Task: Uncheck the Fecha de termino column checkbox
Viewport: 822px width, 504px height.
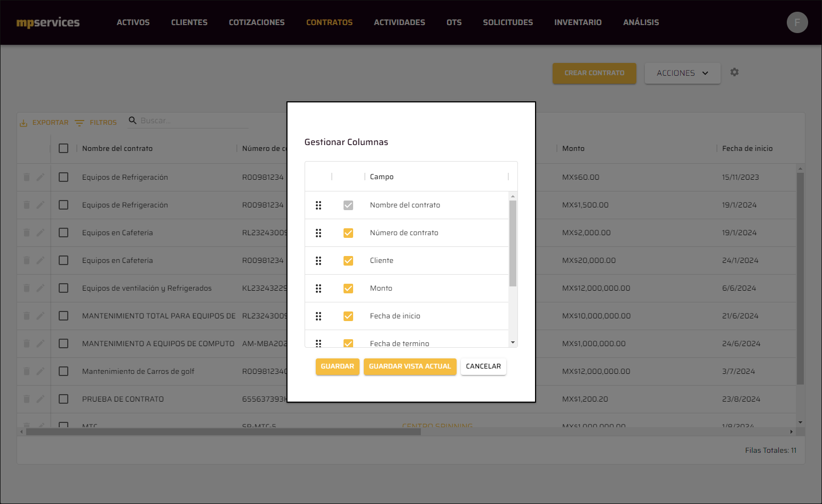Action: 348,343
